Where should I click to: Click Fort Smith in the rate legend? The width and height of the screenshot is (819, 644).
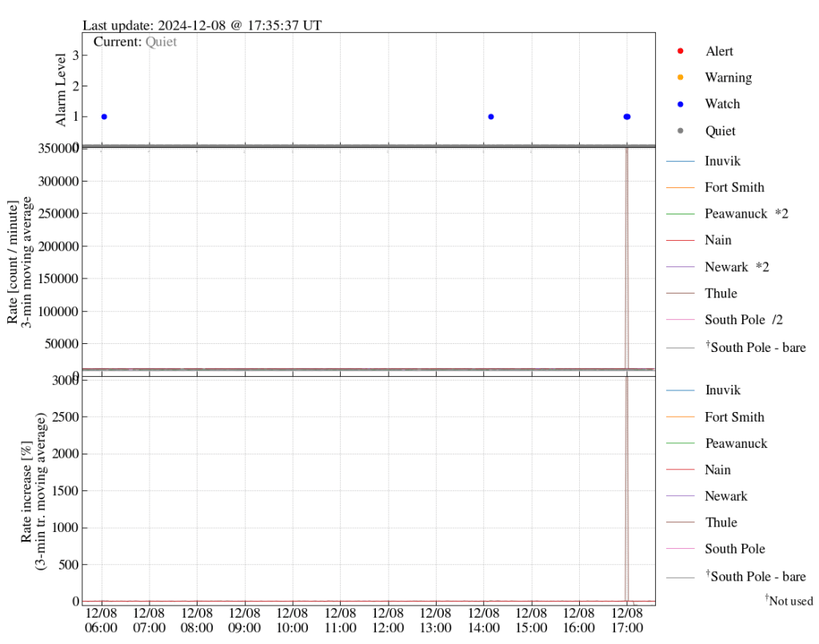coord(734,187)
